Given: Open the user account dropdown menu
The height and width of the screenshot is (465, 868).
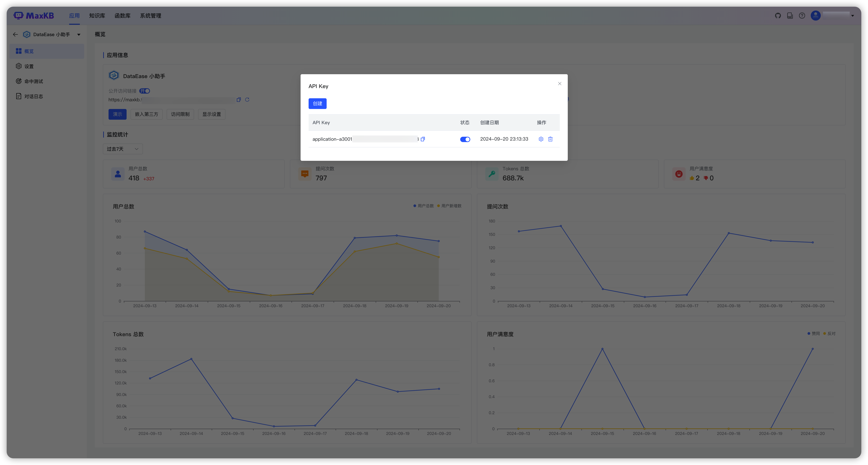Looking at the screenshot, I should pyautogui.click(x=852, y=16).
